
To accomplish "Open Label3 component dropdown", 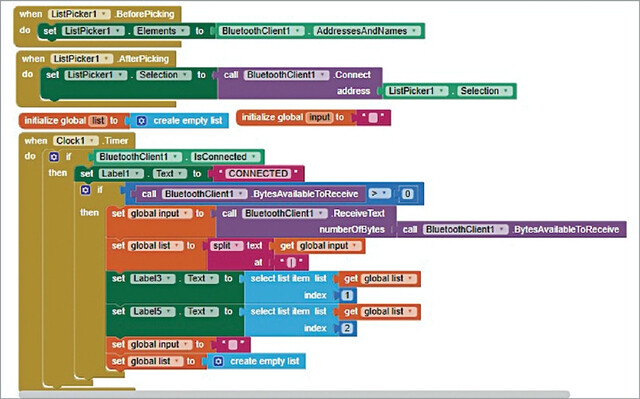I will point(153,278).
